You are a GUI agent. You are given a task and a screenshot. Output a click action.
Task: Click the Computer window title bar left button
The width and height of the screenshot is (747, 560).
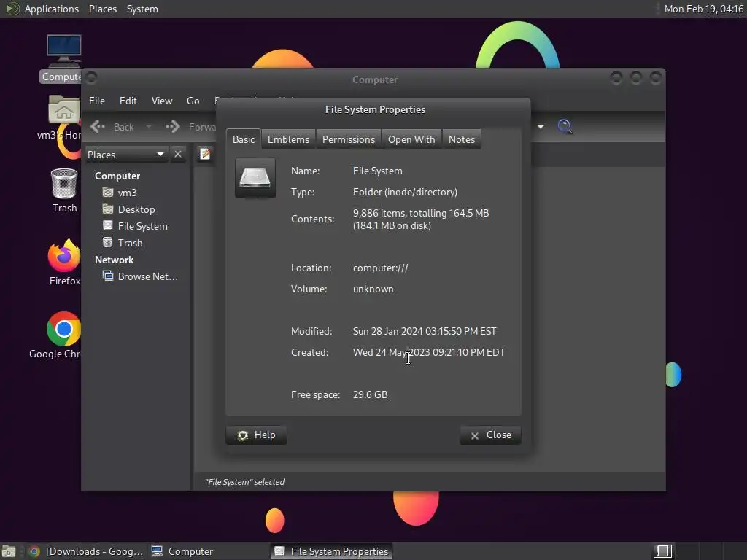click(x=91, y=77)
